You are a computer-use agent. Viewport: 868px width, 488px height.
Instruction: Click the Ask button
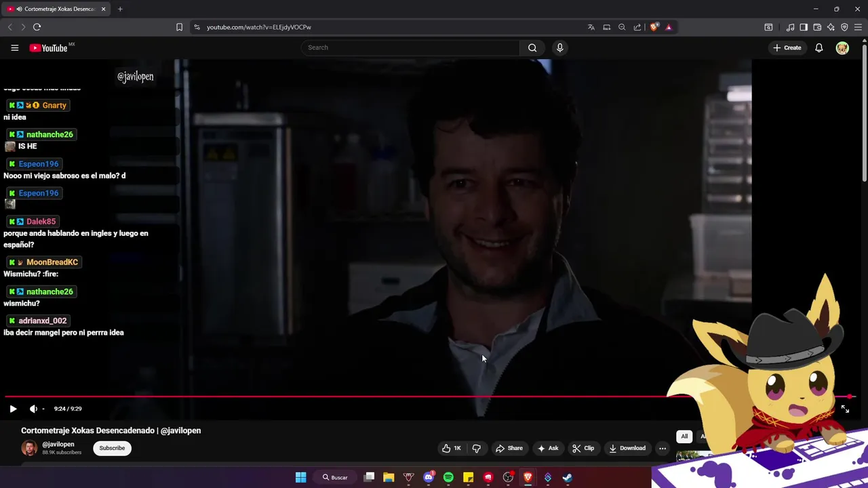pos(548,448)
